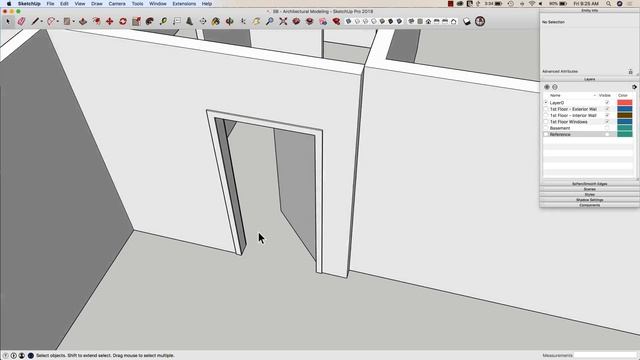This screenshot has width=640, height=360.
Task: Open the Arc tool dropdown arrow
Action: [58, 22]
